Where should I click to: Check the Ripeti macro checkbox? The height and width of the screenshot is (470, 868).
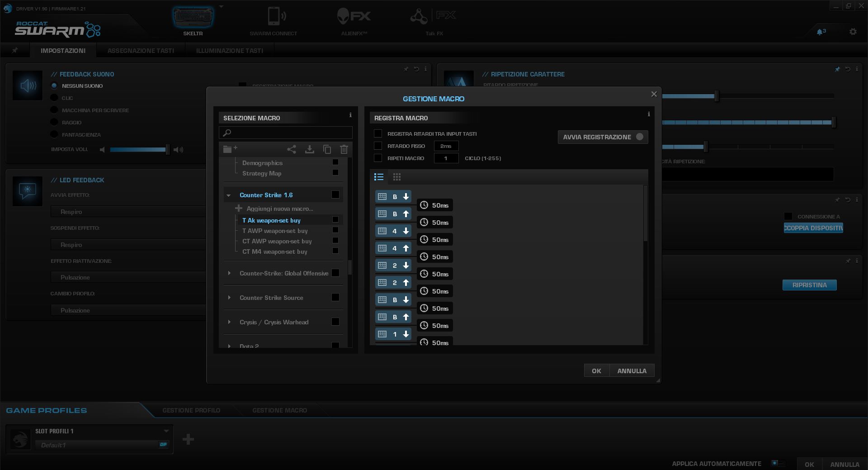[378, 158]
